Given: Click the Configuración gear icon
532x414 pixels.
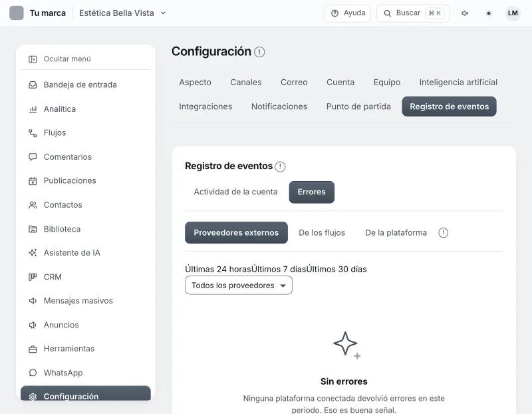Looking at the screenshot, I should click(33, 397).
